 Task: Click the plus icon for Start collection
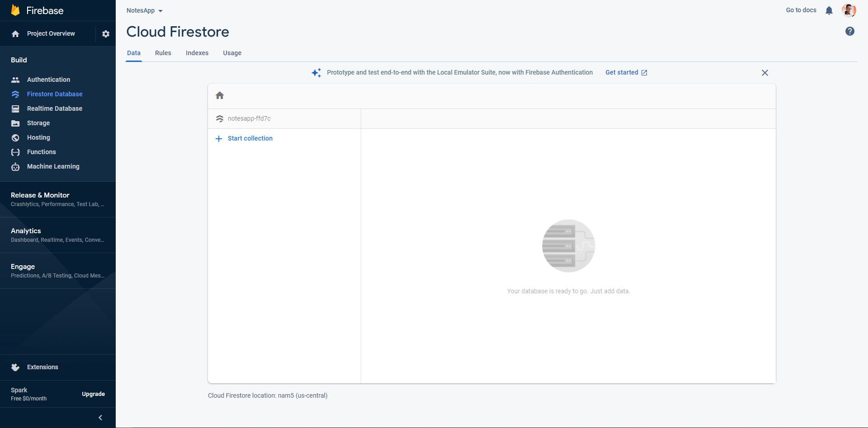pos(219,139)
